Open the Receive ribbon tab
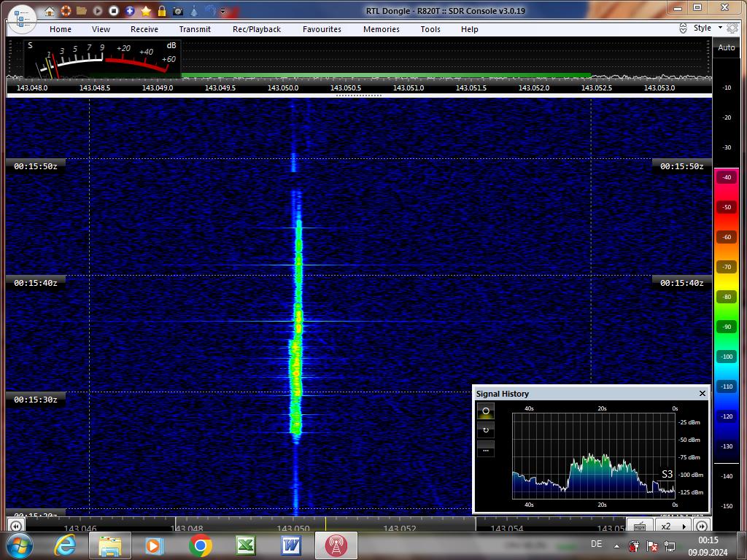747x560 pixels. point(144,29)
